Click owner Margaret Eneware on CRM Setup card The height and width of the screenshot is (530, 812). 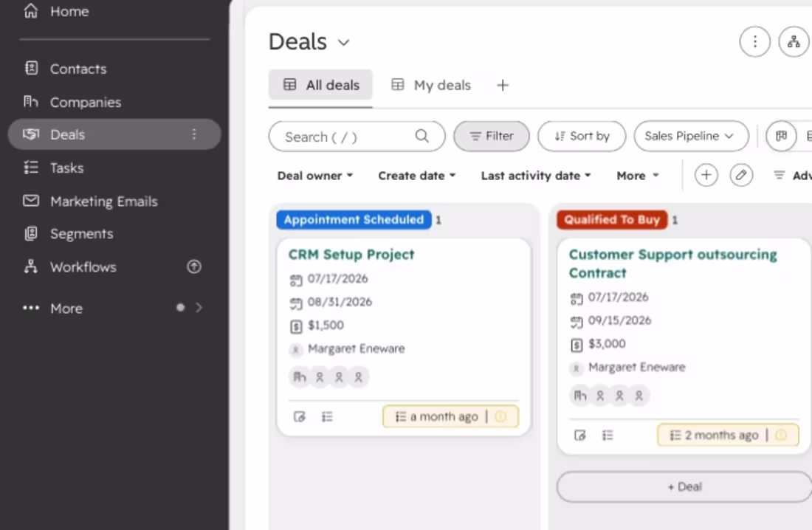pyautogui.click(x=357, y=348)
